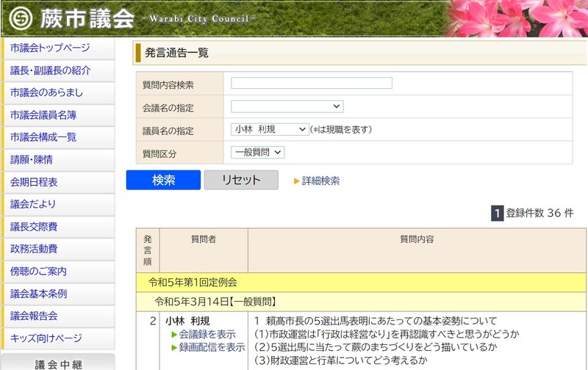588x370 pixels.
Task: Go to 市議会トップページ in sidebar
Action: [x=50, y=48]
